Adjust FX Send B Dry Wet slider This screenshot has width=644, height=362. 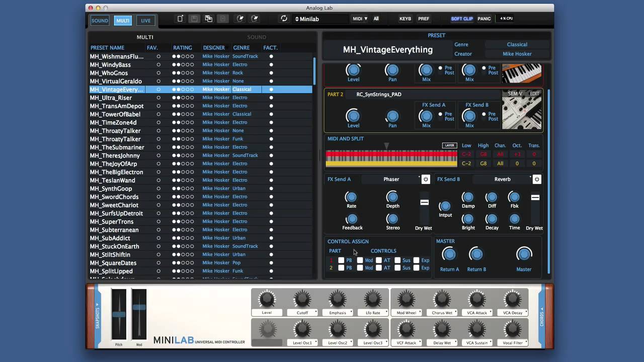pyautogui.click(x=535, y=198)
